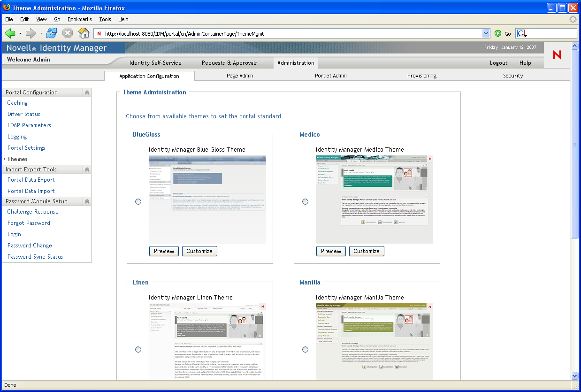This screenshot has width=581, height=392.
Task: Switch to Identity Self-Service tab
Action: [155, 63]
